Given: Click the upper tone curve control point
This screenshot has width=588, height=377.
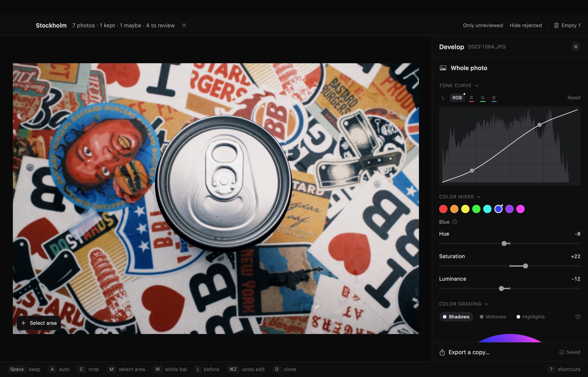Looking at the screenshot, I should tap(539, 125).
